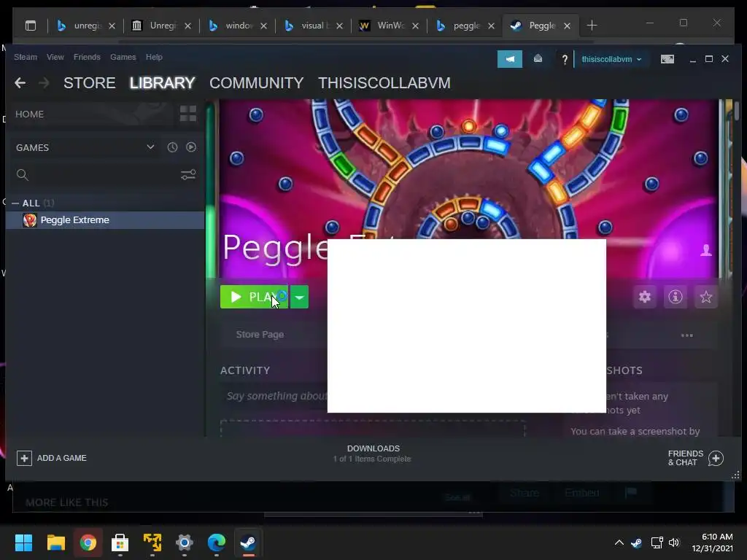Play Peggle Extreme

point(254,297)
